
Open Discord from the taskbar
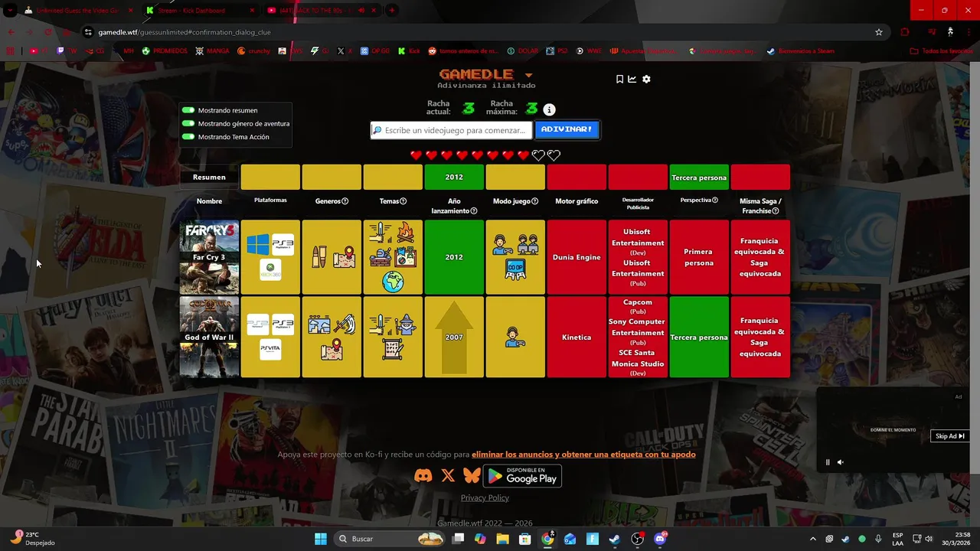pos(660,539)
